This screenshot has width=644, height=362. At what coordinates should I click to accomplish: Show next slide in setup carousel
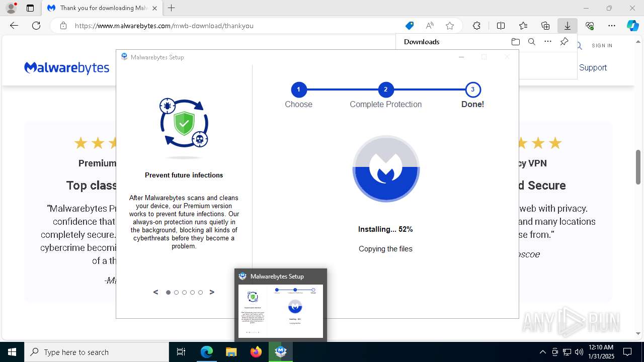click(x=212, y=292)
